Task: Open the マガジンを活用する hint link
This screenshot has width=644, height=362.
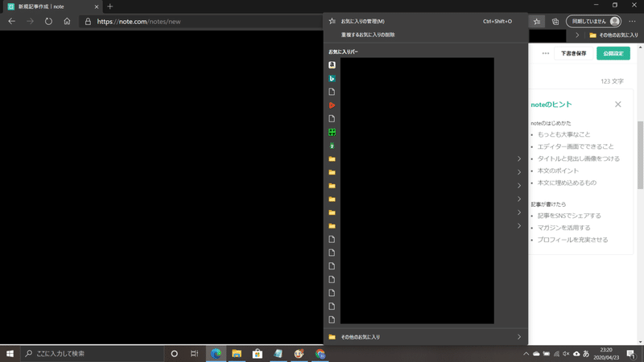Action: (x=563, y=228)
